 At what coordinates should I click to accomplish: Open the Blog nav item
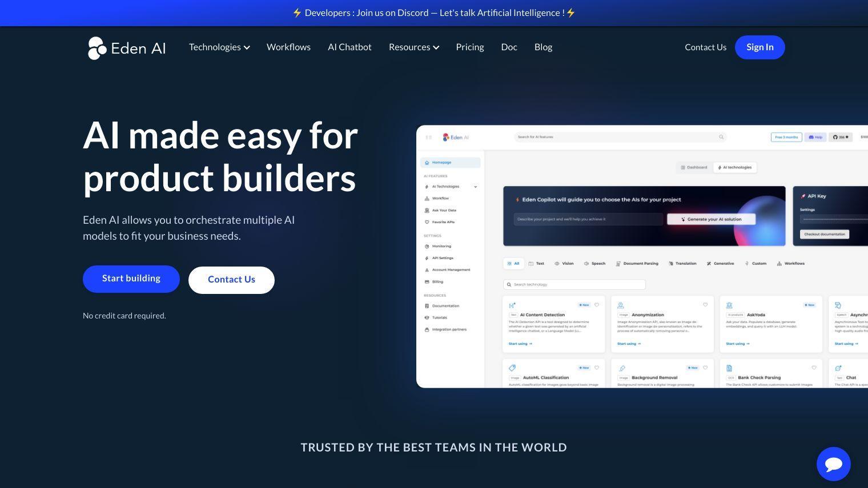(x=543, y=47)
